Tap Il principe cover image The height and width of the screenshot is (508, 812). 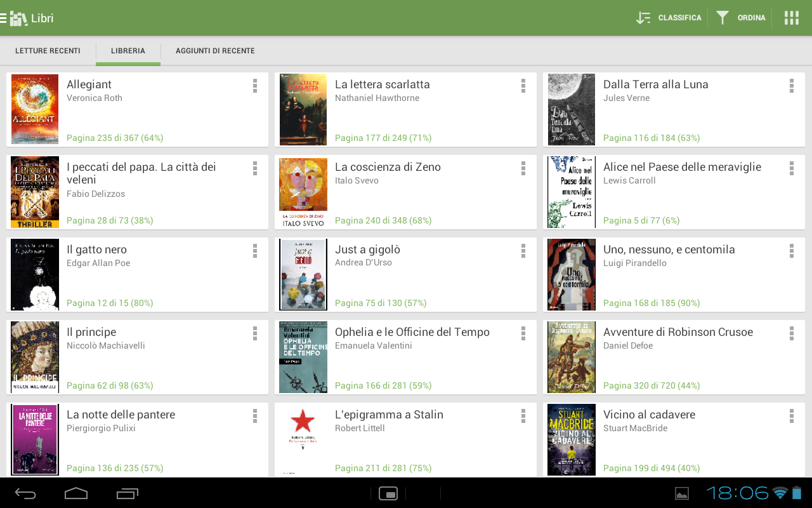point(35,357)
